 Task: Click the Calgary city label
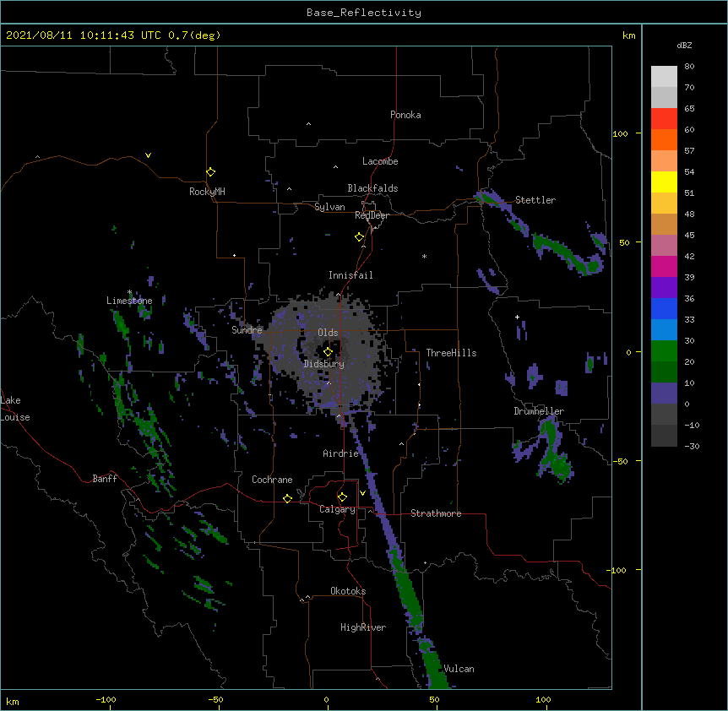pos(337,509)
